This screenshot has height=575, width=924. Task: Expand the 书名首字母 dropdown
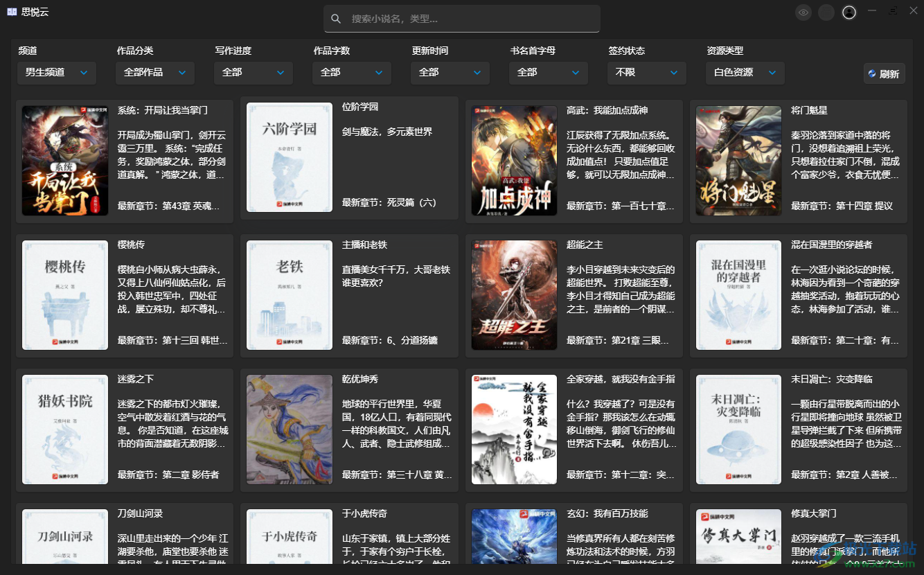[x=549, y=72]
